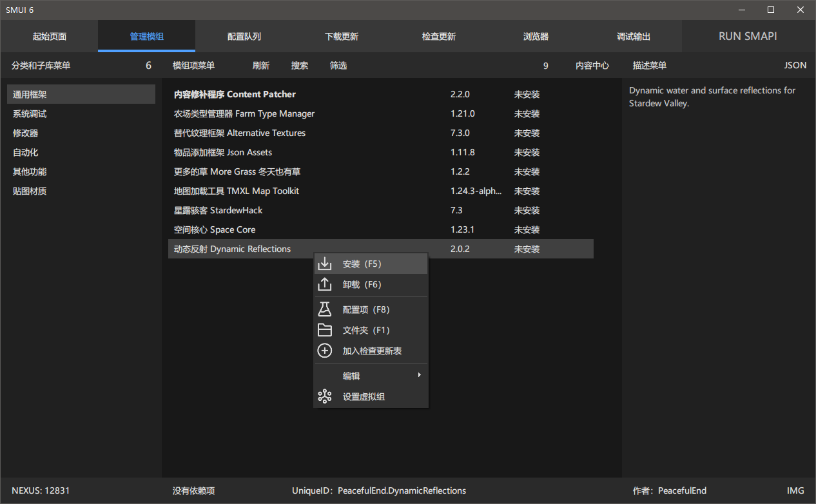This screenshot has width=816, height=504.
Task: Click the UniqueID PeacefulEnd.DynamicReflections text
Action: point(379,490)
